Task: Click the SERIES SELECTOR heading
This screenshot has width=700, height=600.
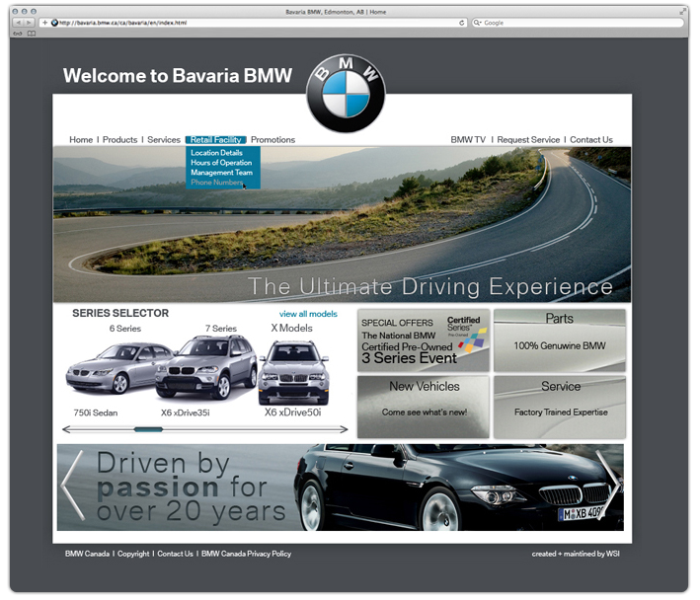Action: tap(120, 313)
